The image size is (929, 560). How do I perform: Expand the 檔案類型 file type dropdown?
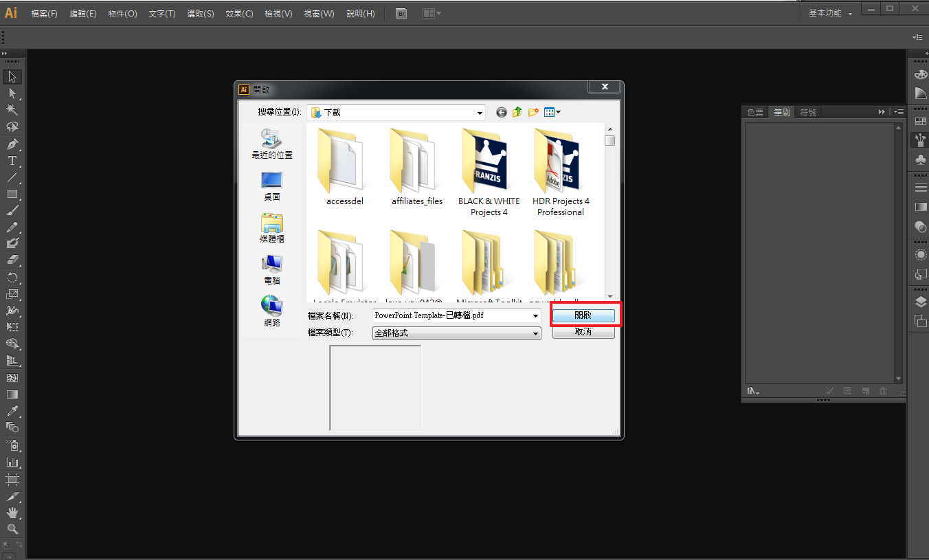[x=535, y=333]
